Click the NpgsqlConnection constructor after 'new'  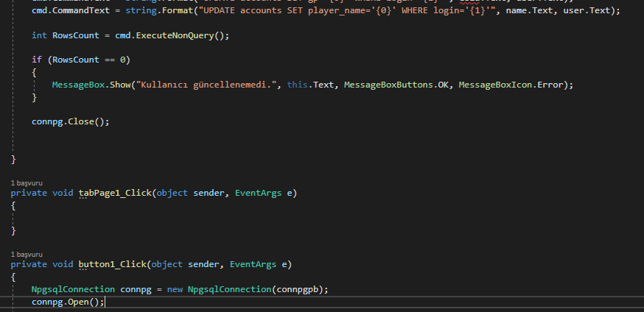coord(230,289)
